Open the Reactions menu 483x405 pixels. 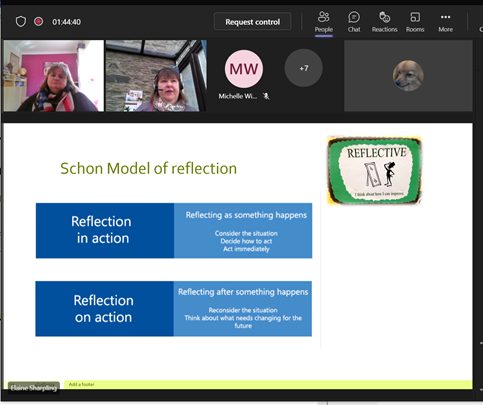pos(385,22)
